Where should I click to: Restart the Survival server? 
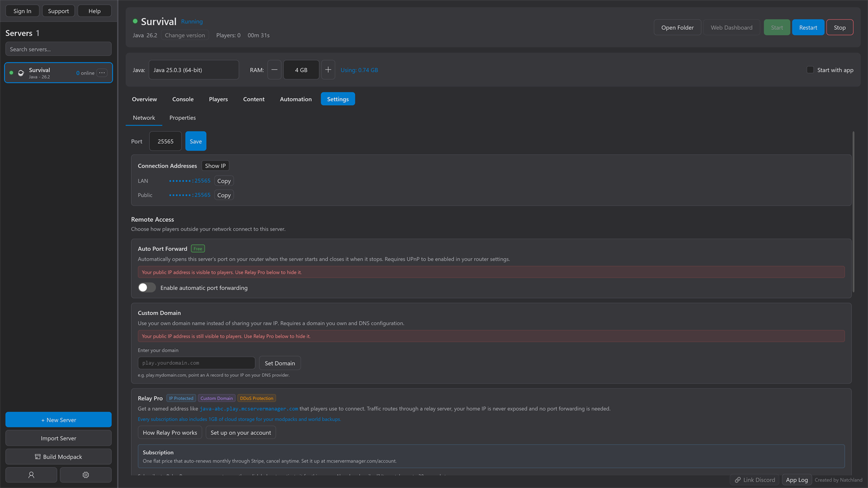click(x=808, y=28)
